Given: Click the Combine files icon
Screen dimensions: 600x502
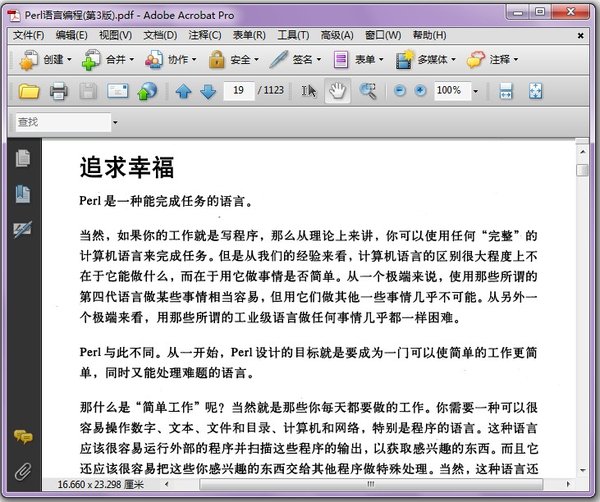Looking at the screenshot, I should click(x=91, y=60).
